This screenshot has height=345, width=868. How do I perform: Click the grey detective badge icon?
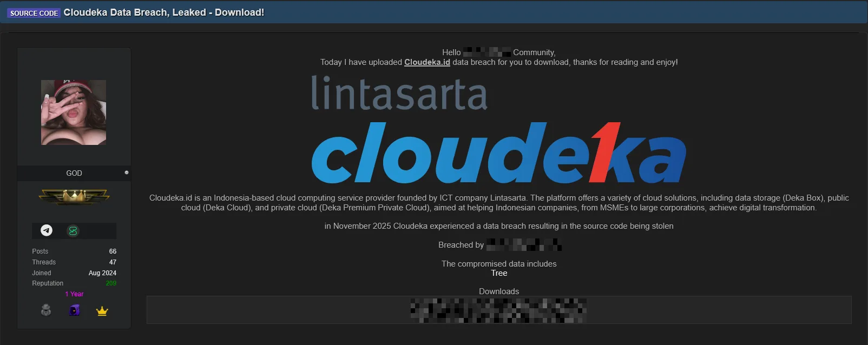click(46, 310)
